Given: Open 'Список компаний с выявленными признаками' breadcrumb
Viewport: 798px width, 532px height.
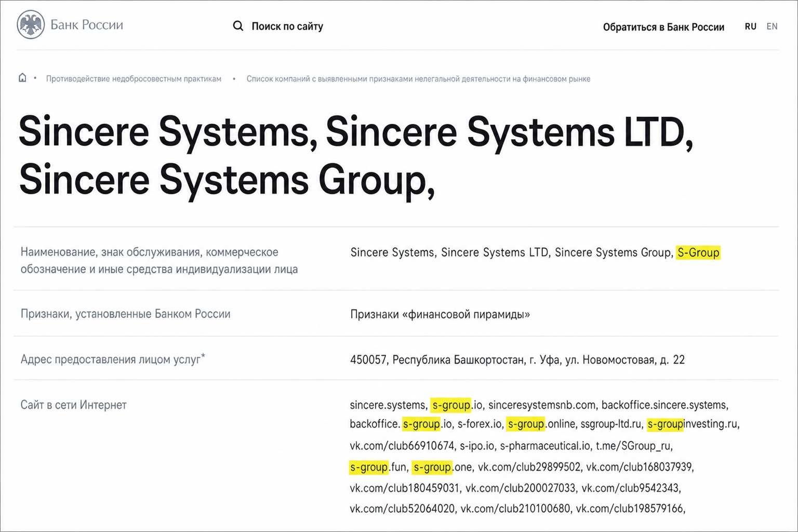Looking at the screenshot, I should pos(418,79).
